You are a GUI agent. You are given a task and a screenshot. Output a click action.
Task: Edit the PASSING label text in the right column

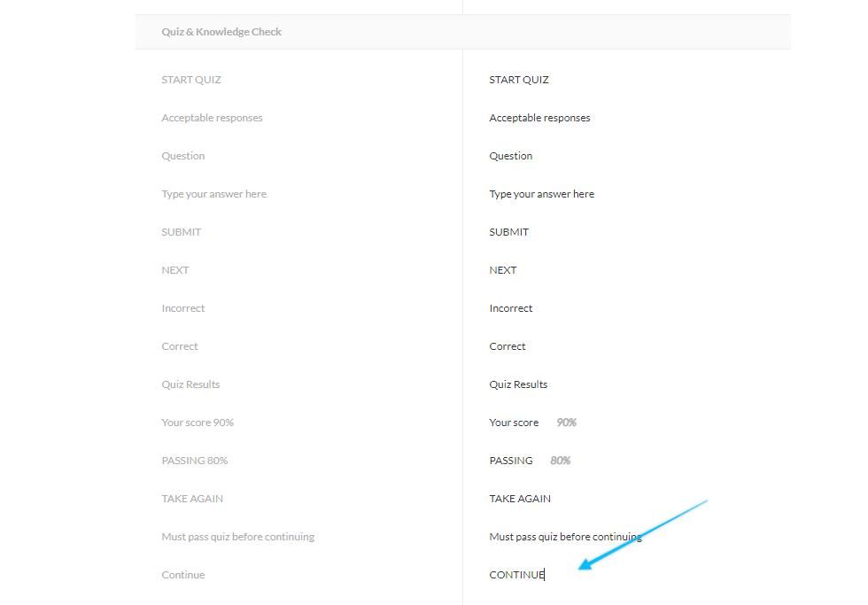point(511,461)
